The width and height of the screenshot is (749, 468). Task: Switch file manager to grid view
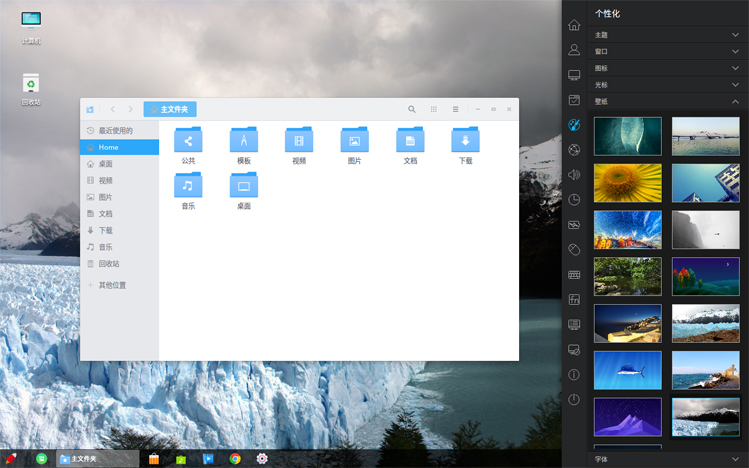click(434, 109)
